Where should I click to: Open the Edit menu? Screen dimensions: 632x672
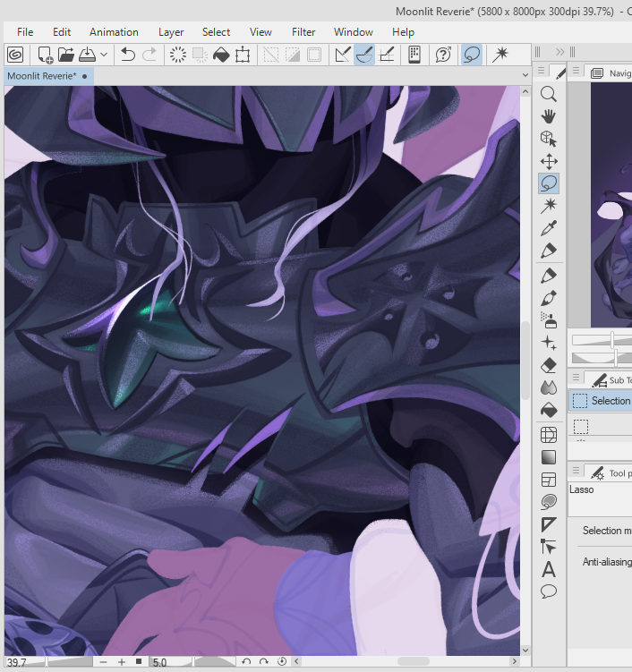coord(62,32)
